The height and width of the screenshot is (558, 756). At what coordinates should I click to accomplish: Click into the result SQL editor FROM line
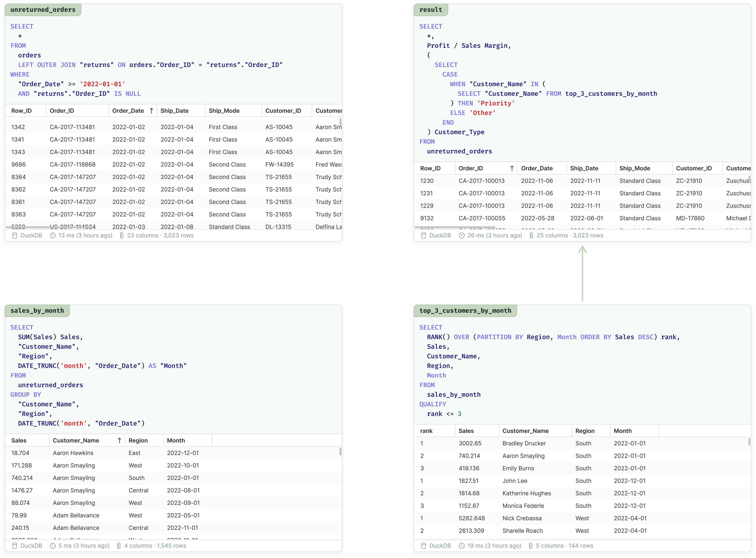point(427,142)
